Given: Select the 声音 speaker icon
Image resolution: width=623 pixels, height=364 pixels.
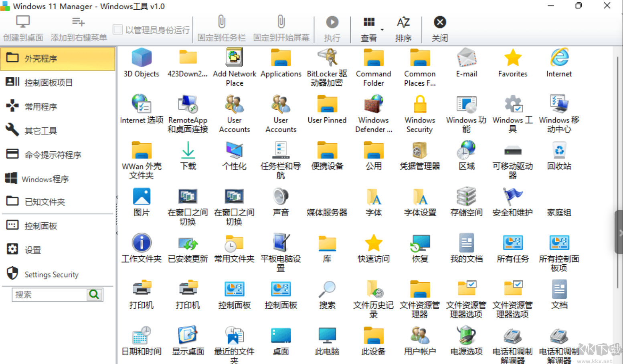Looking at the screenshot, I should coord(281,197).
